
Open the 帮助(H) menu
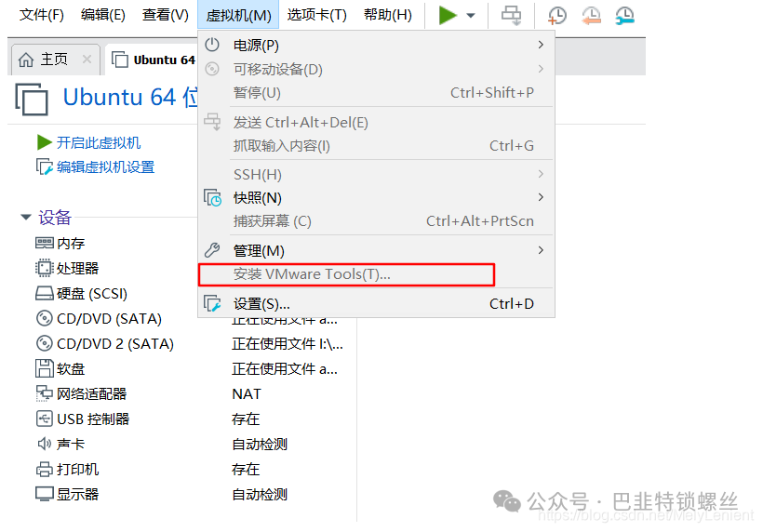point(388,15)
